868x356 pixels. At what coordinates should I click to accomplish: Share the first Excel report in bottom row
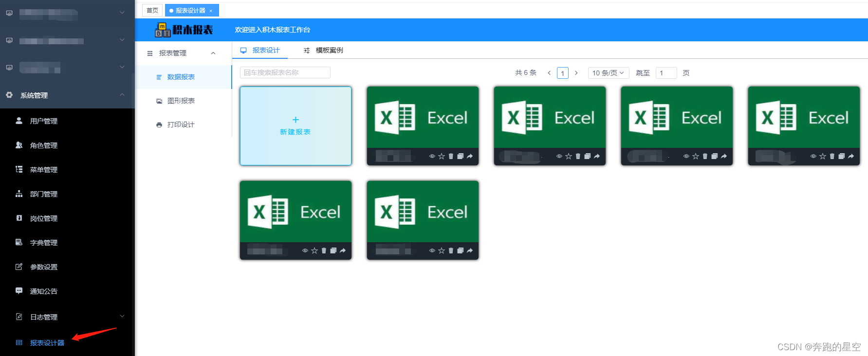coord(343,250)
